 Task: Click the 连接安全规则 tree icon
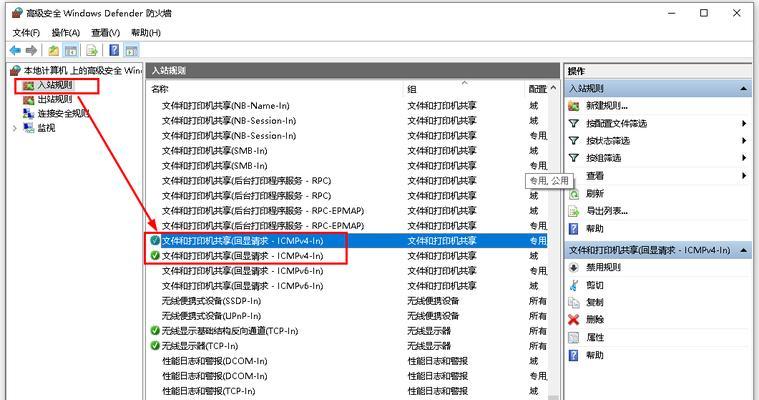click(29, 114)
